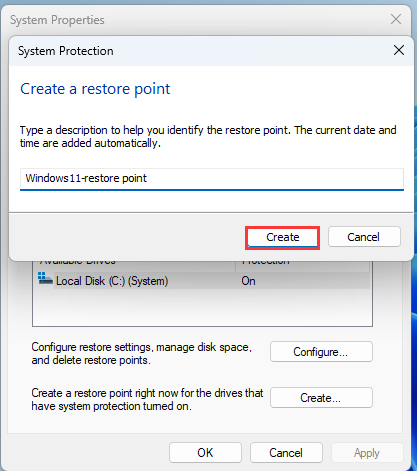
Task: Click the "Configure restore settings, manage disk space" text
Action: pos(141,347)
